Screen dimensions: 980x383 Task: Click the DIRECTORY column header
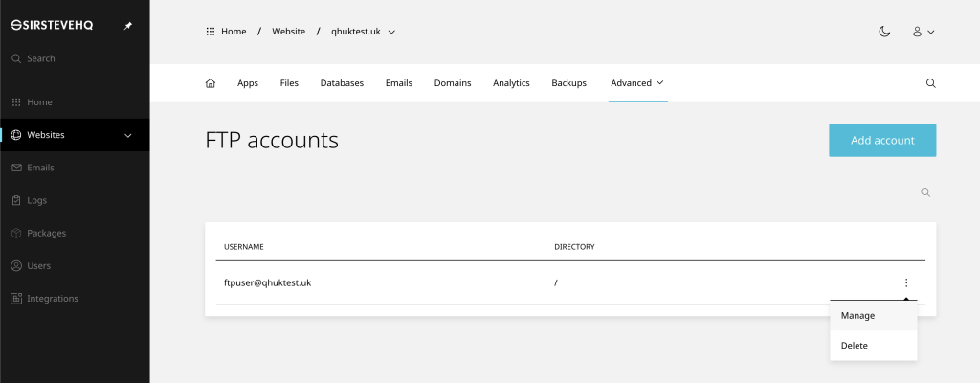[574, 247]
